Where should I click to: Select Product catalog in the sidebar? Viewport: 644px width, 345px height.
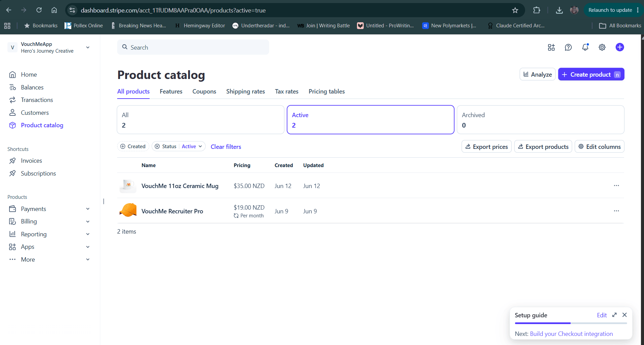click(42, 125)
